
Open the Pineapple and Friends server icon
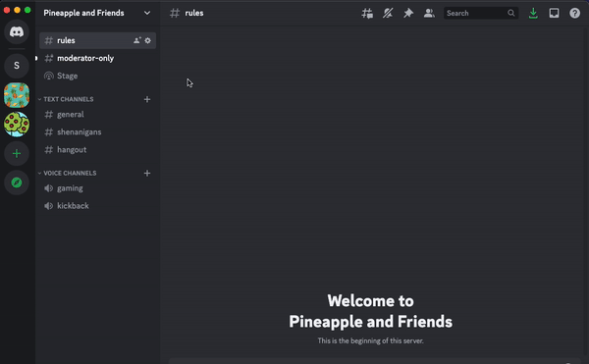tap(17, 95)
